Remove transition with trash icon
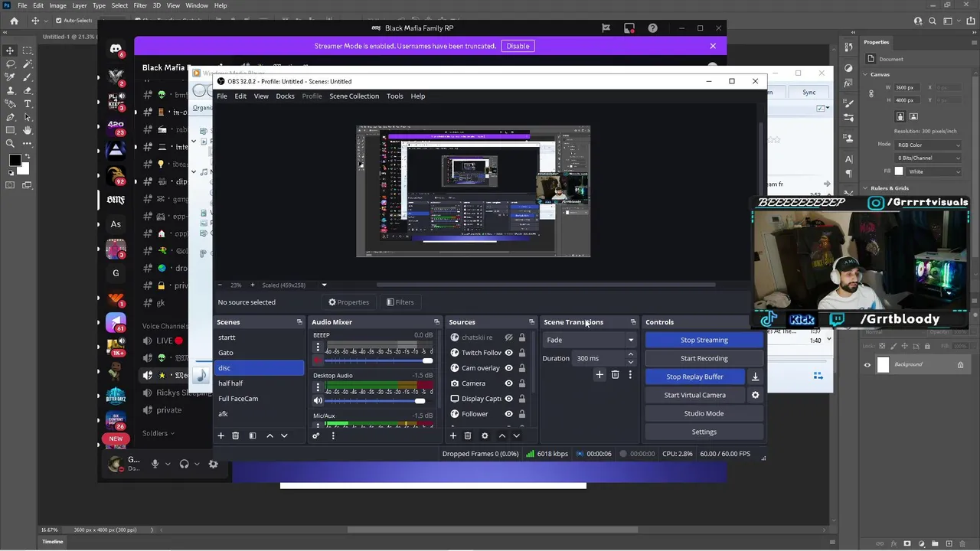 (615, 375)
